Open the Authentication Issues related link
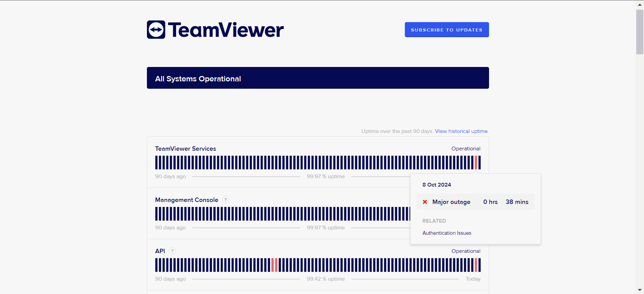The width and height of the screenshot is (644, 294). pos(447,233)
